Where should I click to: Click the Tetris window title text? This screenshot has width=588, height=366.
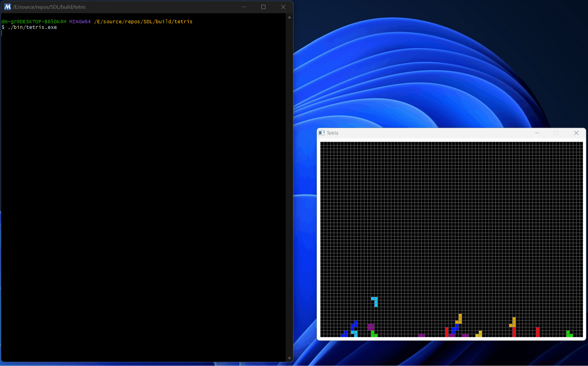coord(332,133)
